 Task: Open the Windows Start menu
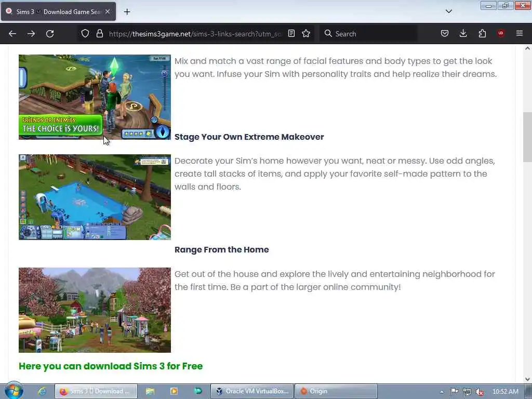pyautogui.click(x=14, y=391)
